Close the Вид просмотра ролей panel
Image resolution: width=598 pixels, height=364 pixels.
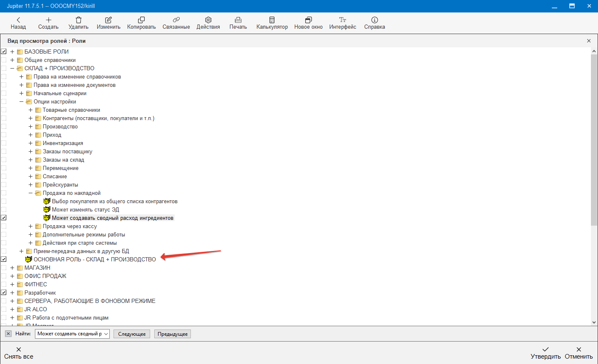click(x=589, y=41)
